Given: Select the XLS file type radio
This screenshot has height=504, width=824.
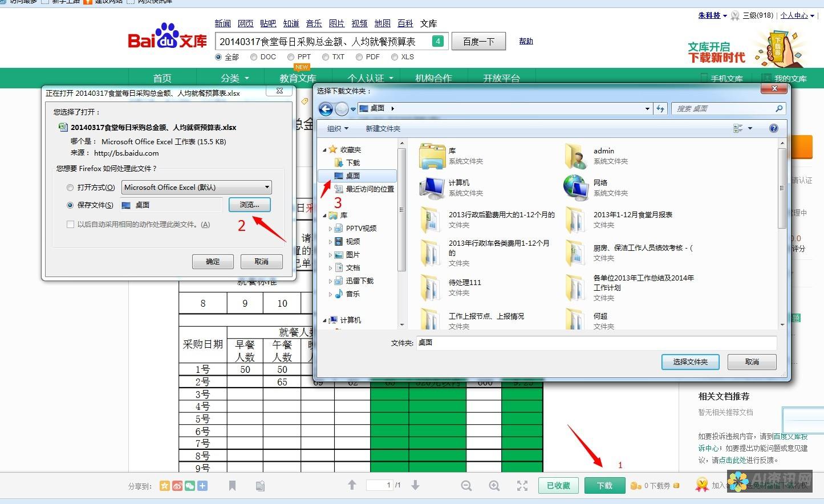Looking at the screenshot, I should point(395,57).
